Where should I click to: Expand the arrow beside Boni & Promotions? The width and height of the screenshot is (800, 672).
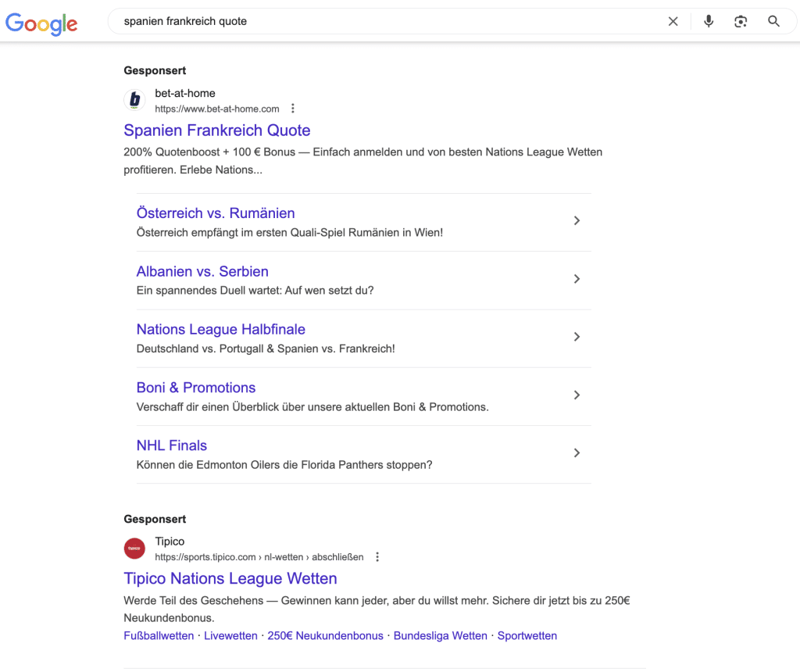point(577,395)
